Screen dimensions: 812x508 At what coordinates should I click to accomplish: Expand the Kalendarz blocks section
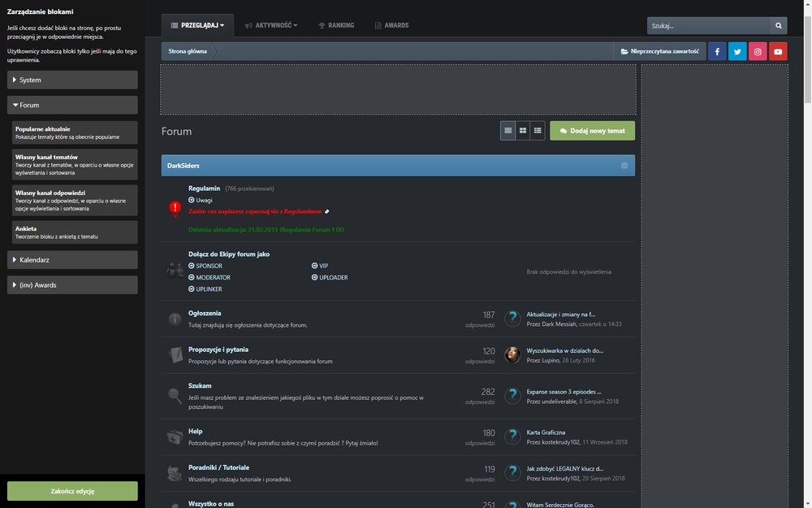(72, 260)
